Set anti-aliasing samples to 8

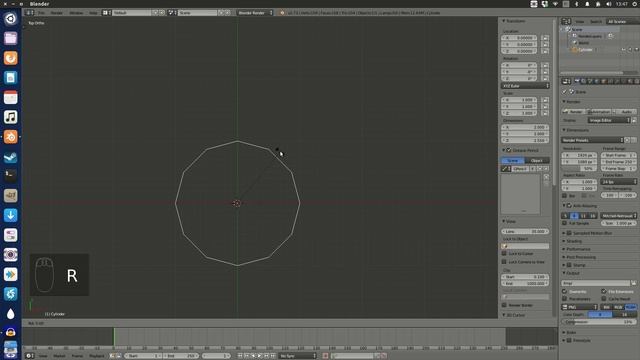(574, 216)
